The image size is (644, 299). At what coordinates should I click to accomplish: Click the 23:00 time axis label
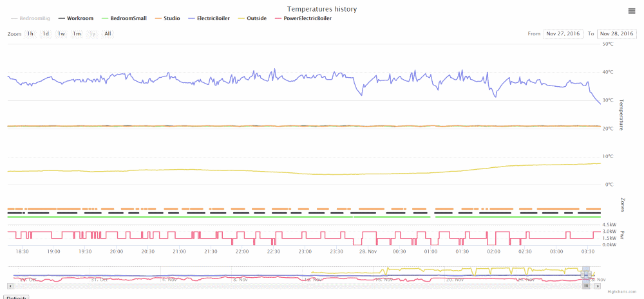coord(305,251)
